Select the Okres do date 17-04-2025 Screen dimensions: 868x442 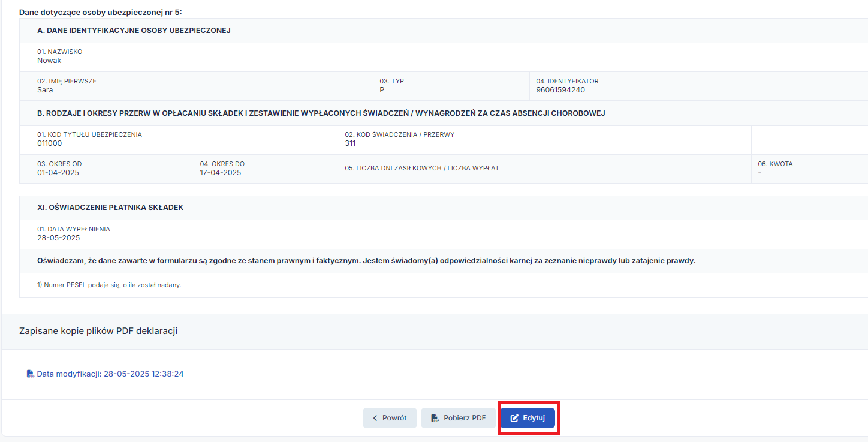pyautogui.click(x=221, y=173)
